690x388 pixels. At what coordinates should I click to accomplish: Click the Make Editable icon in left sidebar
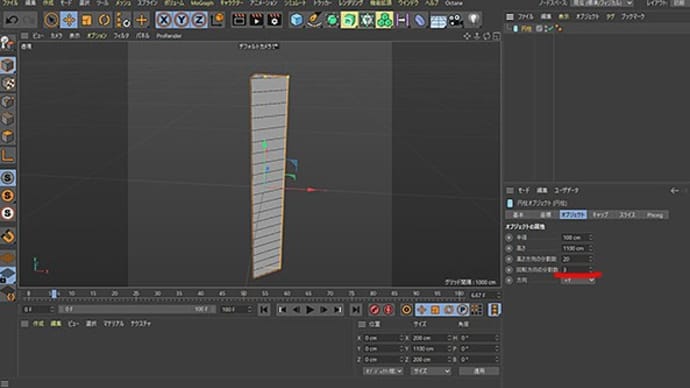(x=7, y=43)
